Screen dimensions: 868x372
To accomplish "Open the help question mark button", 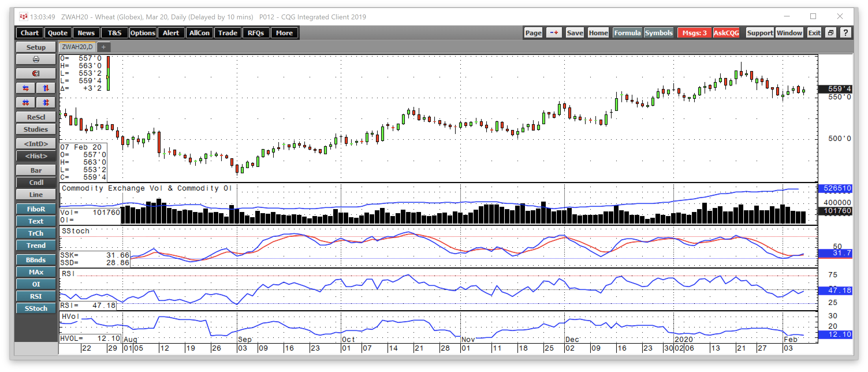I will point(845,33).
